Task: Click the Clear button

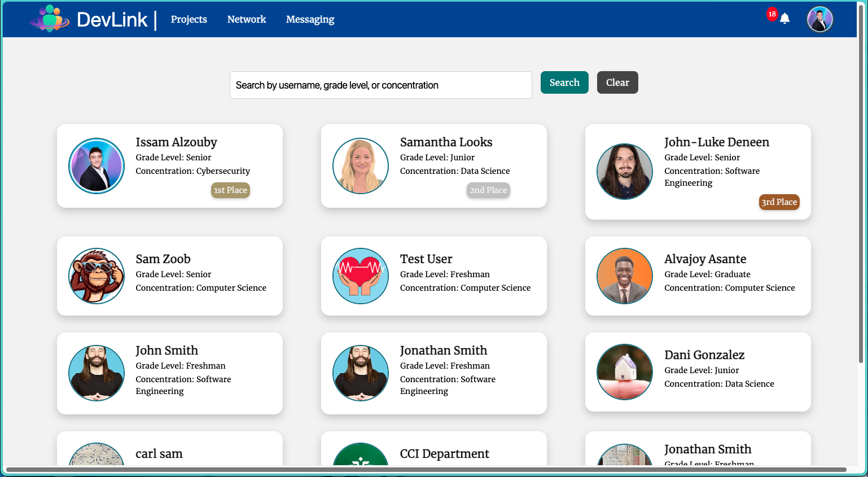Action: 617,82
